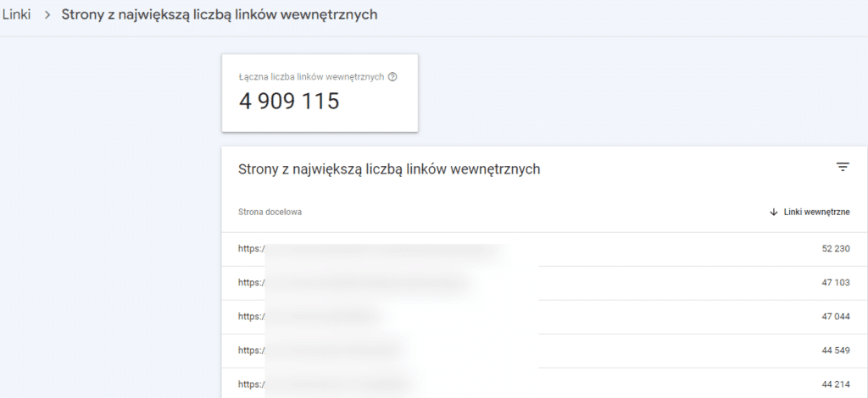
Task: Click the Łączna liczba linków wewnętrznych label
Action: 311,77
